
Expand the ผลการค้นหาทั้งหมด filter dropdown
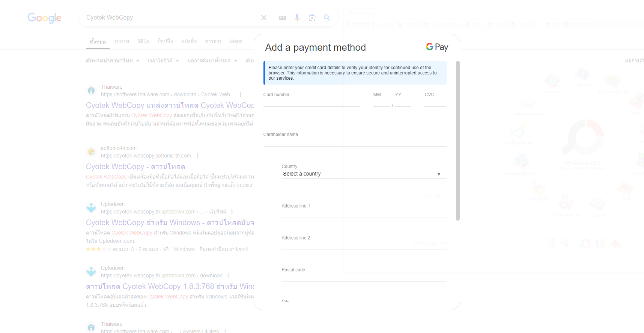(212, 61)
